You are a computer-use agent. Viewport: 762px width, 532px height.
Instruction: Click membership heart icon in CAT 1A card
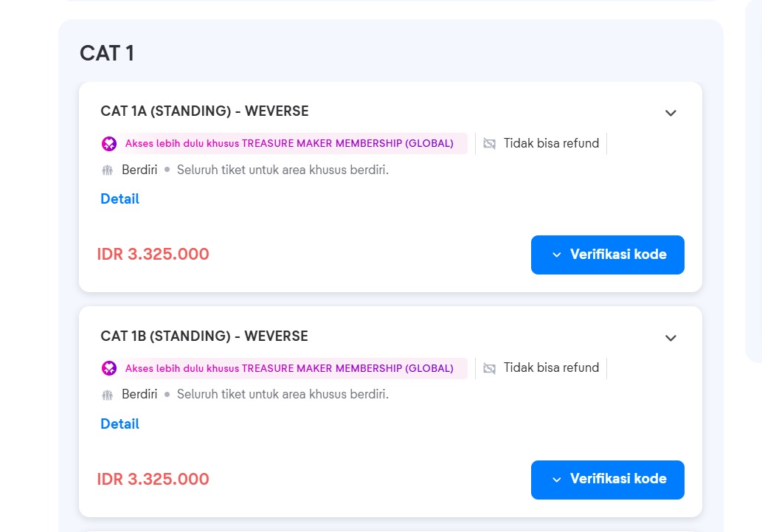pos(109,143)
